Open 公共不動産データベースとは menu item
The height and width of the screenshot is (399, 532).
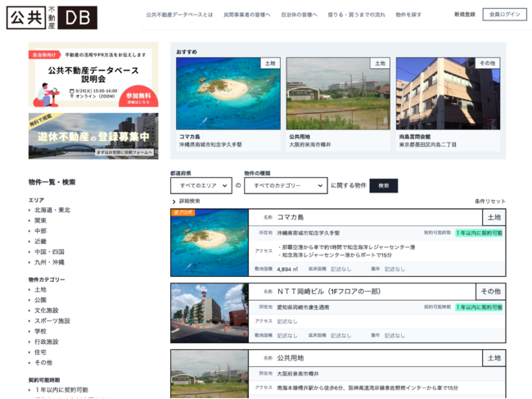(179, 15)
